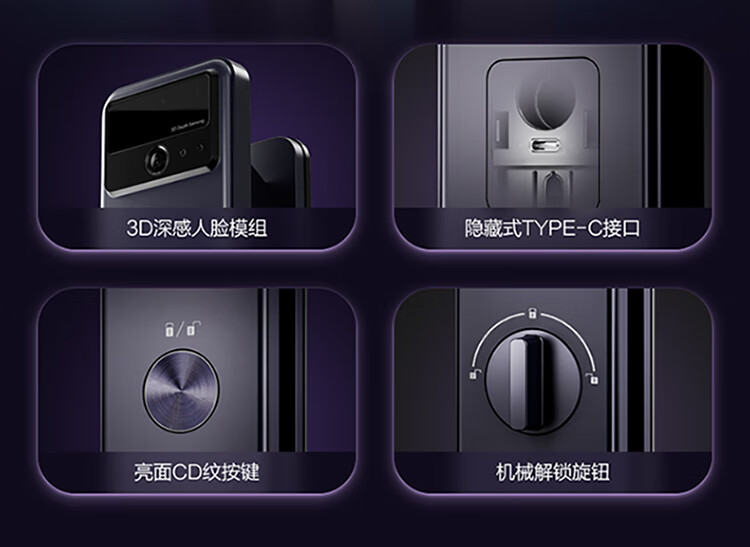
Task: Click the unlocked padlock icon left of knob
Action: pos(474,374)
